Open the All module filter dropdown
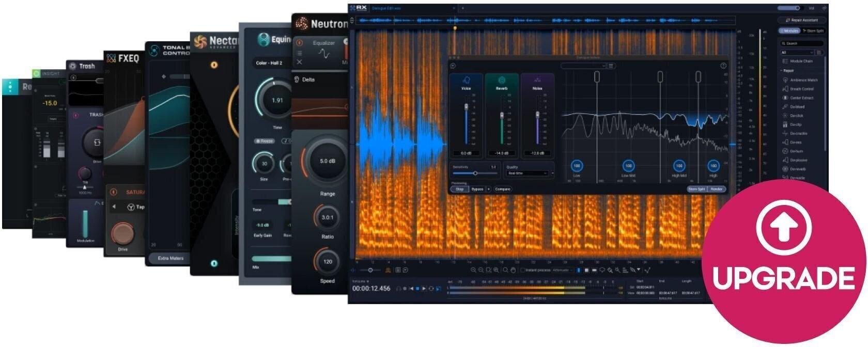Image resolution: width=868 pixels, height=347 pixels. 796,53
